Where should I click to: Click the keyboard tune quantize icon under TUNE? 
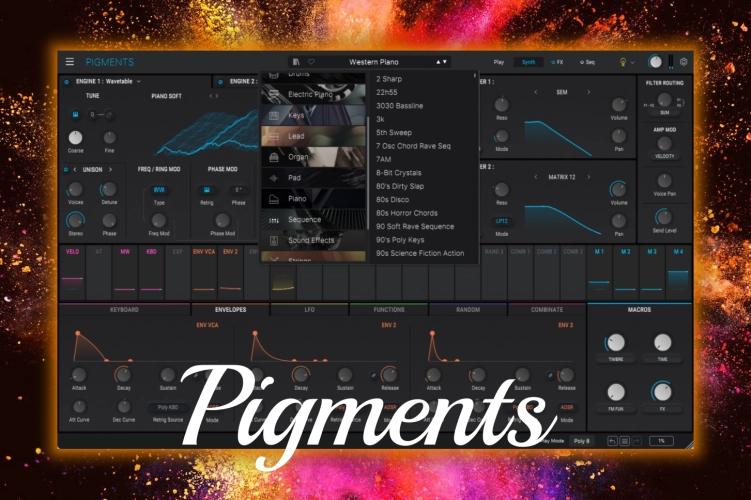pos(76,114)
